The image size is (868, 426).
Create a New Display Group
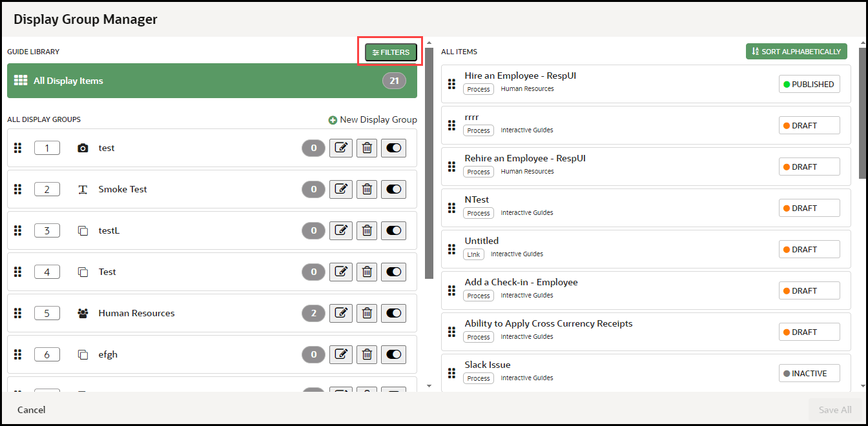click(373, 119)
